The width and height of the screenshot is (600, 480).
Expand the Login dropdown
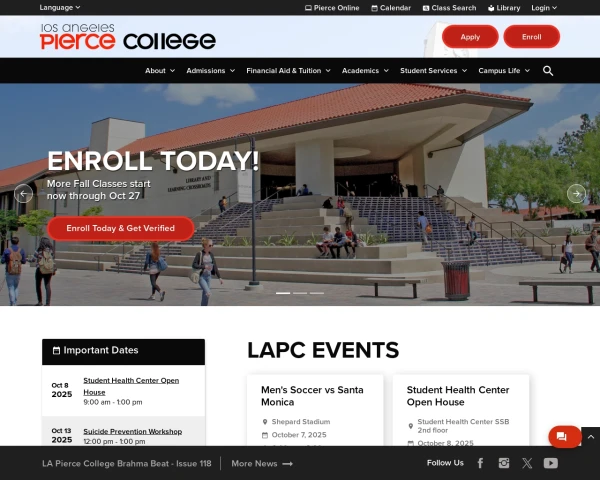point(544,8)
